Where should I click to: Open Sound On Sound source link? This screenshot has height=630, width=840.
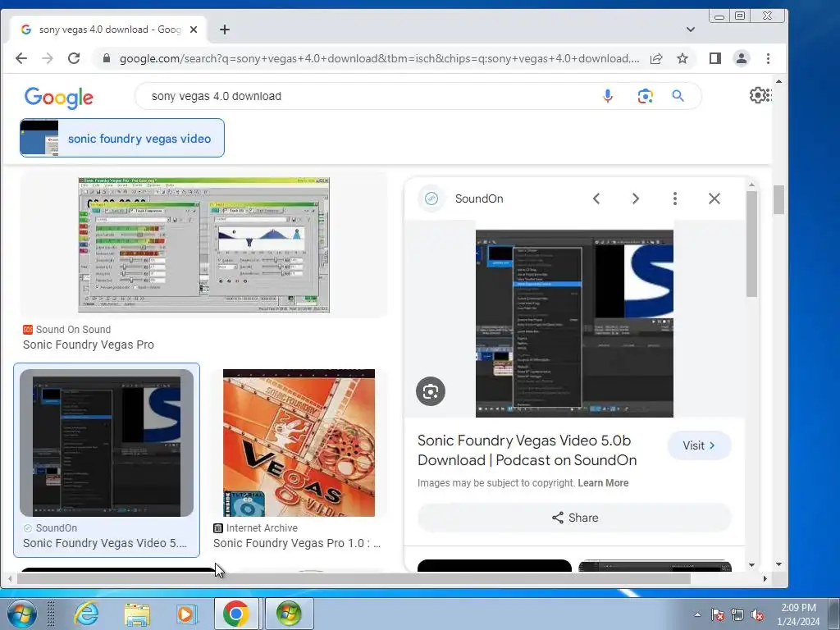(x=67, y=330)
